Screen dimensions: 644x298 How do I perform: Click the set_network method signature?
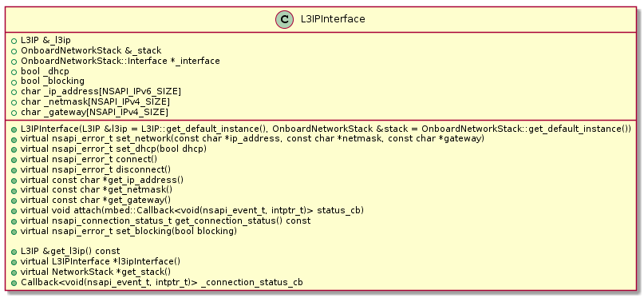pos(252,139)
